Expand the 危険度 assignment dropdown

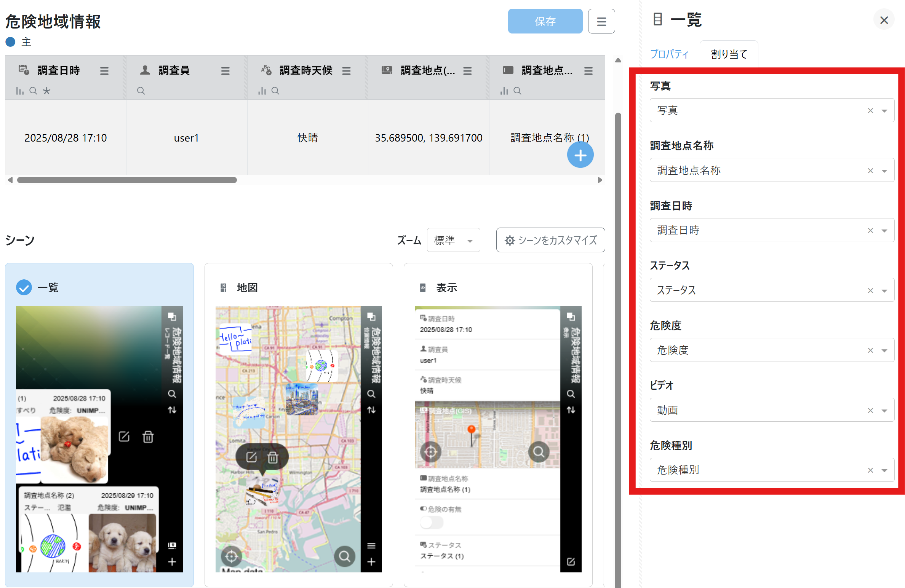pos(884,351)
